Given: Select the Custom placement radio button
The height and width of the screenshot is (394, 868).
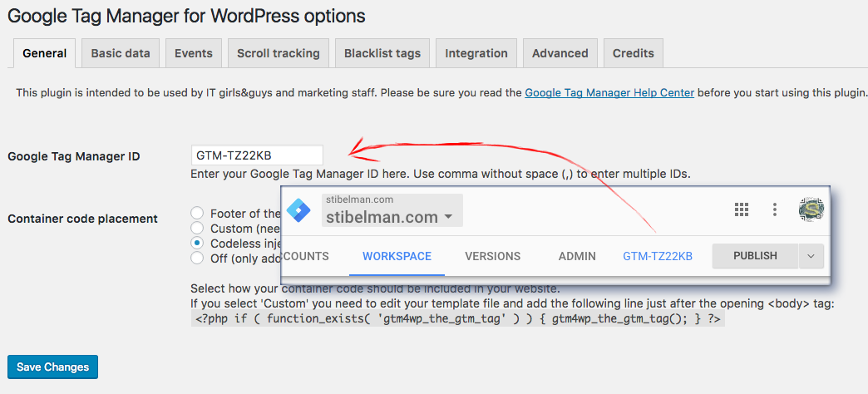Looking at the screenshot, I should [x=196, y=228].
